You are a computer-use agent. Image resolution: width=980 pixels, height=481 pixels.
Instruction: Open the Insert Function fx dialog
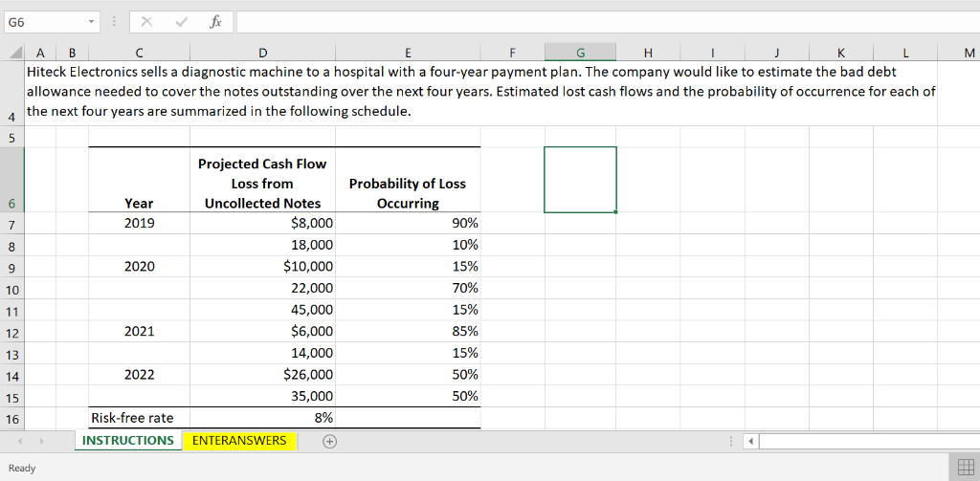point(215,23)
